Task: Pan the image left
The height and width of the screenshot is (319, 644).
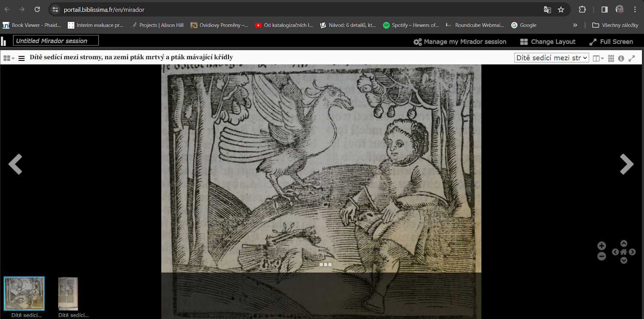Action: click(x=615, y=252)
